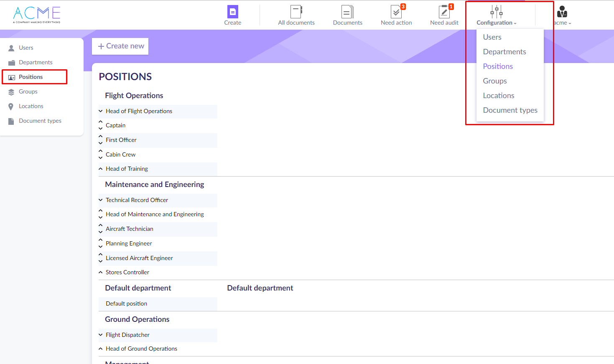The width and height of the screenshot is (614, 364).
Task: Click the Create new button
Action: tap(120, 46)
